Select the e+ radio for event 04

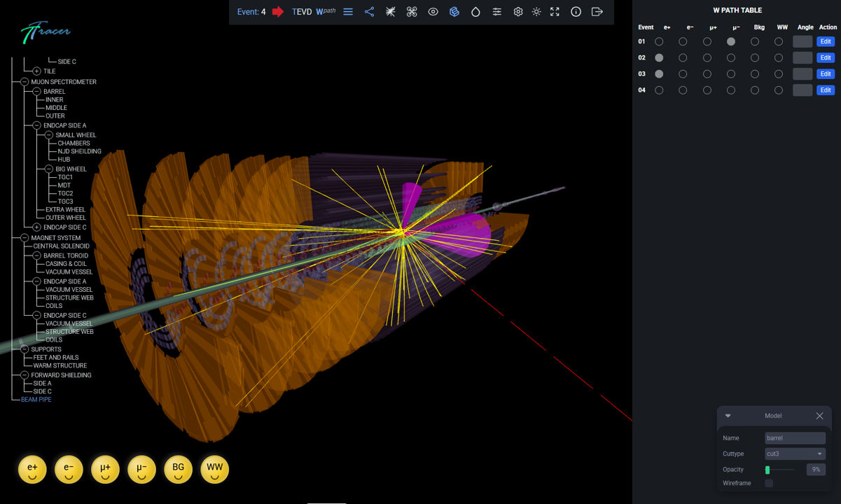(659, 90)
